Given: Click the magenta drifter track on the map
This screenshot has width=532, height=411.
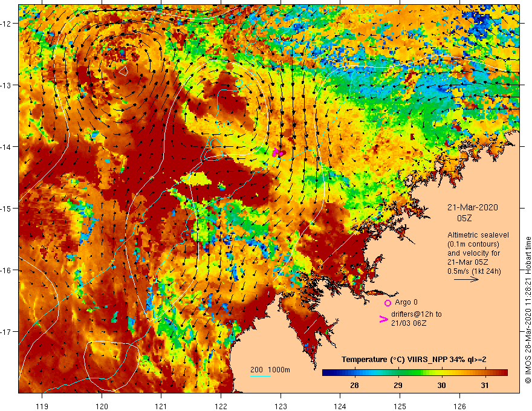Looking at the screenshot, I should (277, 152).
